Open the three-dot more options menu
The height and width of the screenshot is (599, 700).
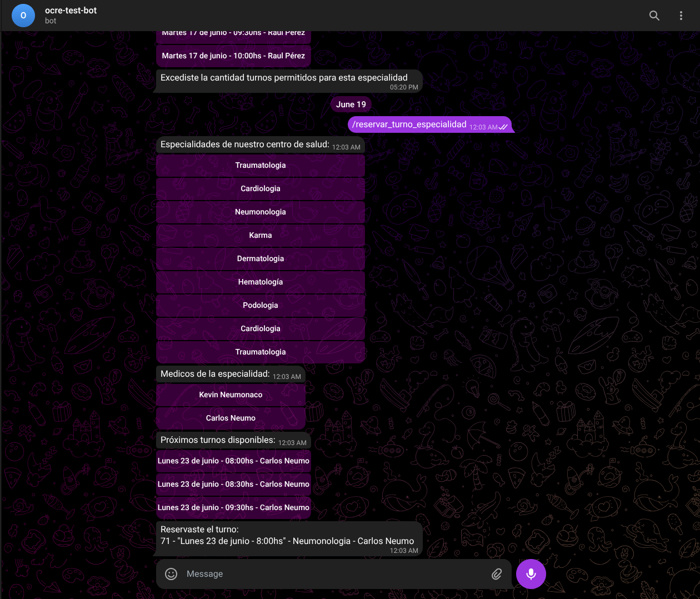681,16
